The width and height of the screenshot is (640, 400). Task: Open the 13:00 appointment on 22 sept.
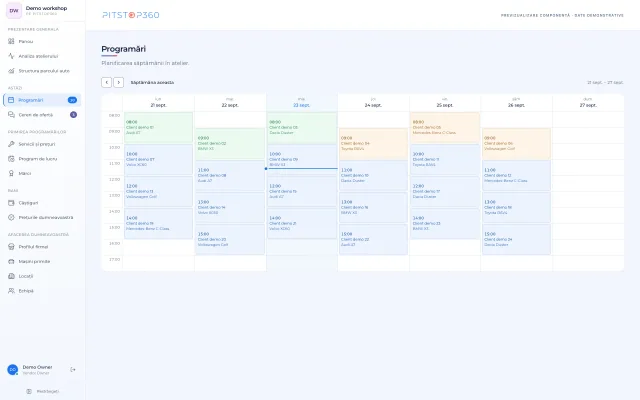coord(230,208)
